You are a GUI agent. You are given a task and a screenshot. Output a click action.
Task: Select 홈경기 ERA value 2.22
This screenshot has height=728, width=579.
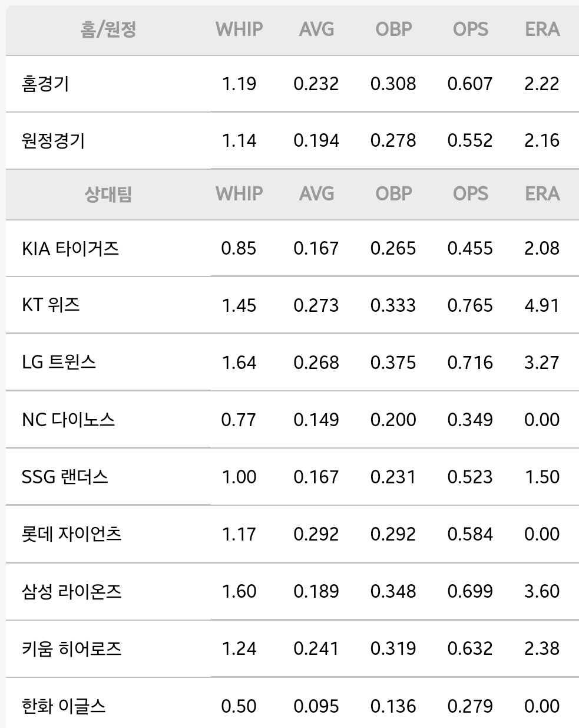(542, 84)
